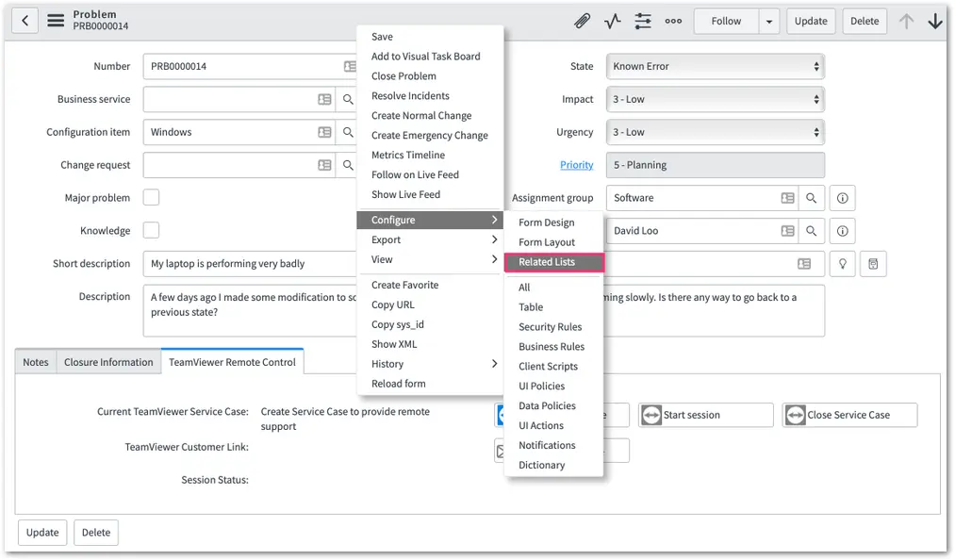
Task: Open the form context hamburger menu
Action: (56, 21)
